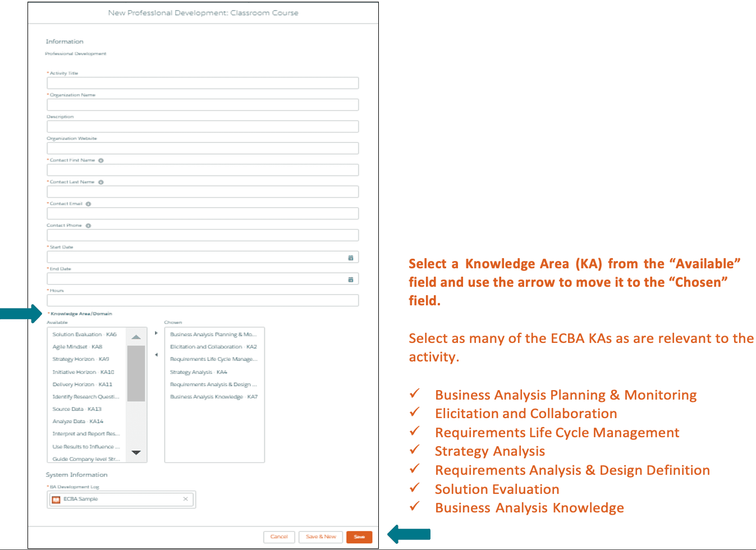Select Business Analysis Knowledge - KA7 in Chosen
Viewport: 756px width, 550px height.
[214, 397]
